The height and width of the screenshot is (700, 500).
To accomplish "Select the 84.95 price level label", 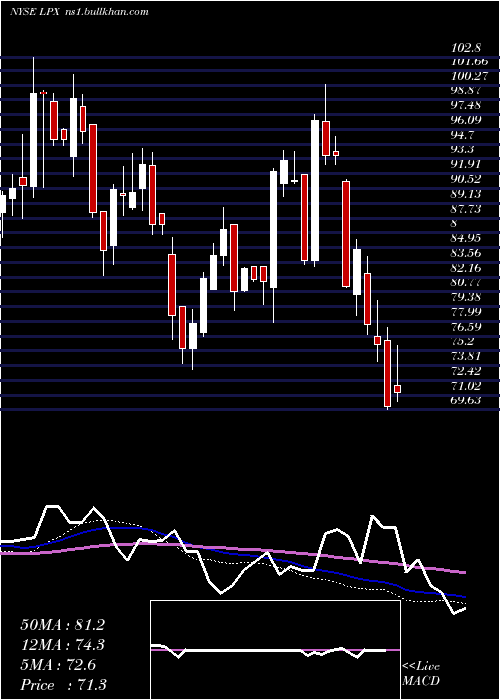I will pyautogui.click(x=466, y=238).
